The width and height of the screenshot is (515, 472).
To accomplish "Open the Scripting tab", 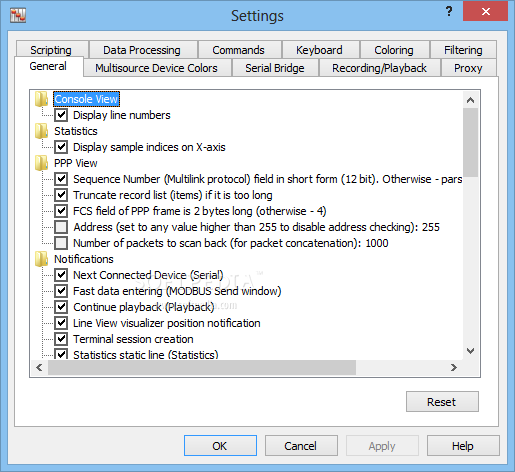I will (51, 50).
